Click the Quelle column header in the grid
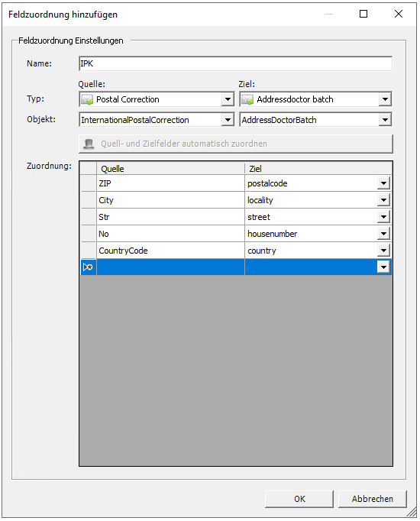Screen dimensions: 420x521 pos(170,169)
